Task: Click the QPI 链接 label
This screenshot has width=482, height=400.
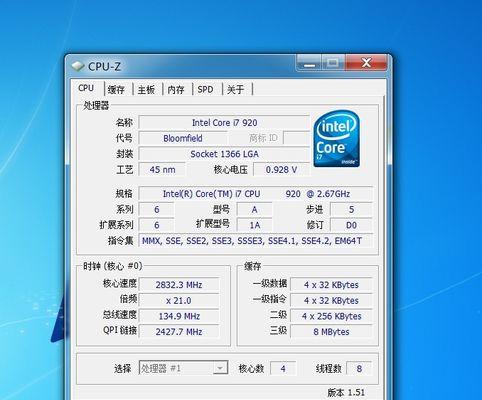Action: (120, 330)
